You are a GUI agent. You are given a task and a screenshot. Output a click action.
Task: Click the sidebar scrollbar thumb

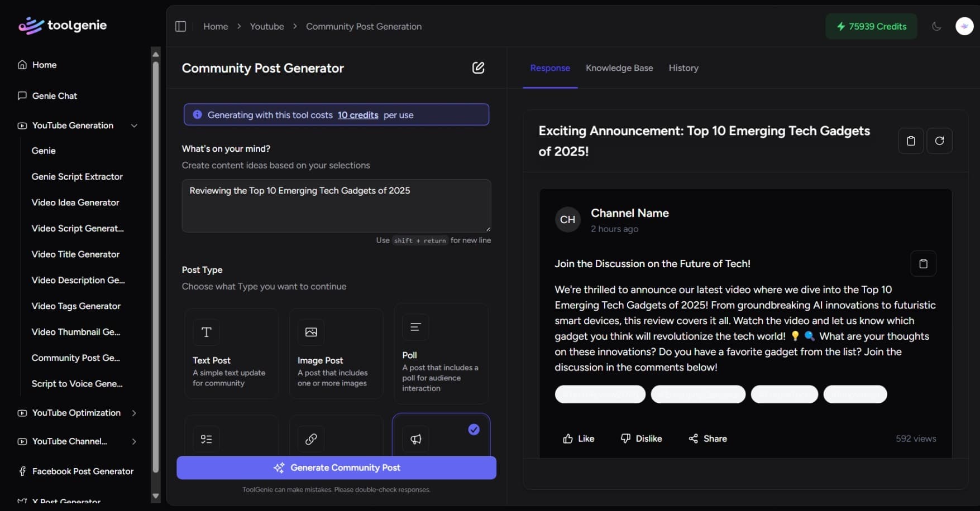coord(156,267)
